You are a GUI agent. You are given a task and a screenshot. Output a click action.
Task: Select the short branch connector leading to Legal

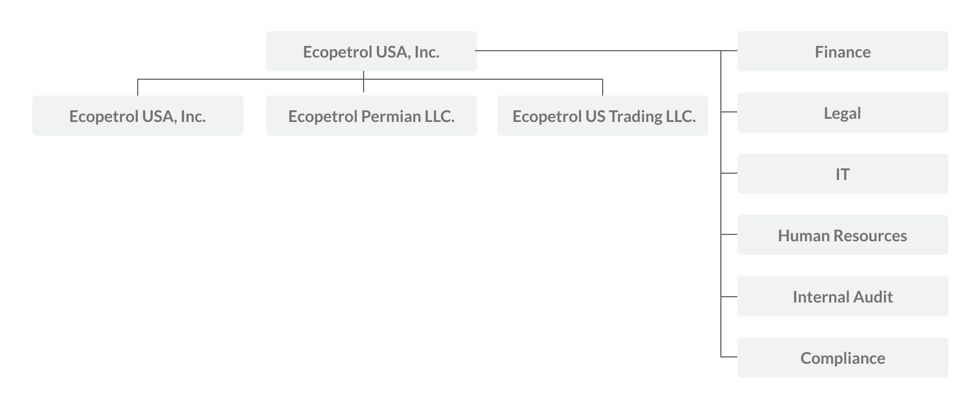pyautogui.click(x=729, y=112)
